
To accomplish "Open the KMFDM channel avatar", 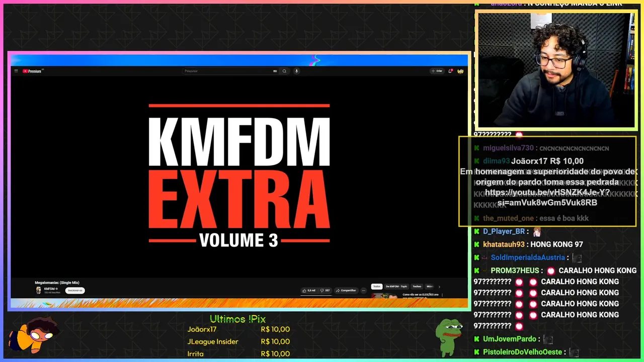I will (x=38, y=290).
